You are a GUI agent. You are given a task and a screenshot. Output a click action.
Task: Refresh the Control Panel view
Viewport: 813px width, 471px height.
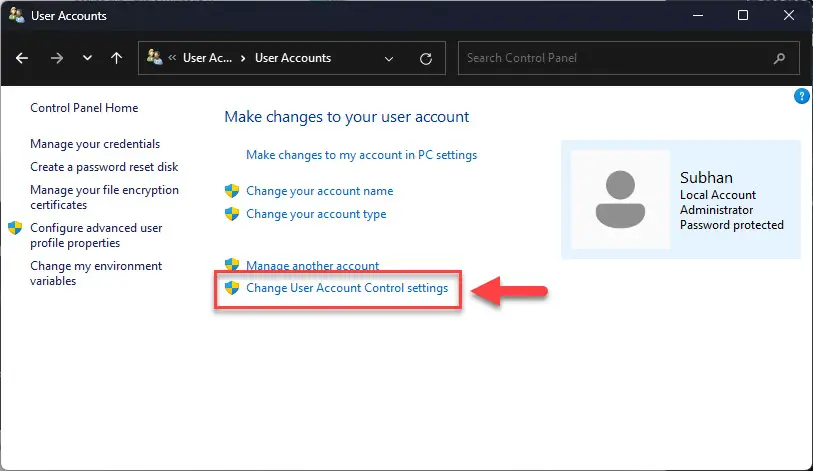coord(426,59)
